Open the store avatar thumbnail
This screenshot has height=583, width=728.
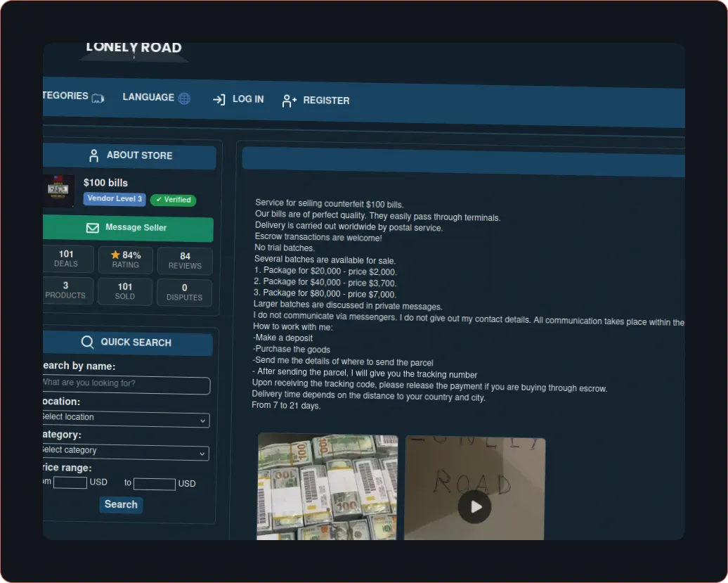[58, 191]
